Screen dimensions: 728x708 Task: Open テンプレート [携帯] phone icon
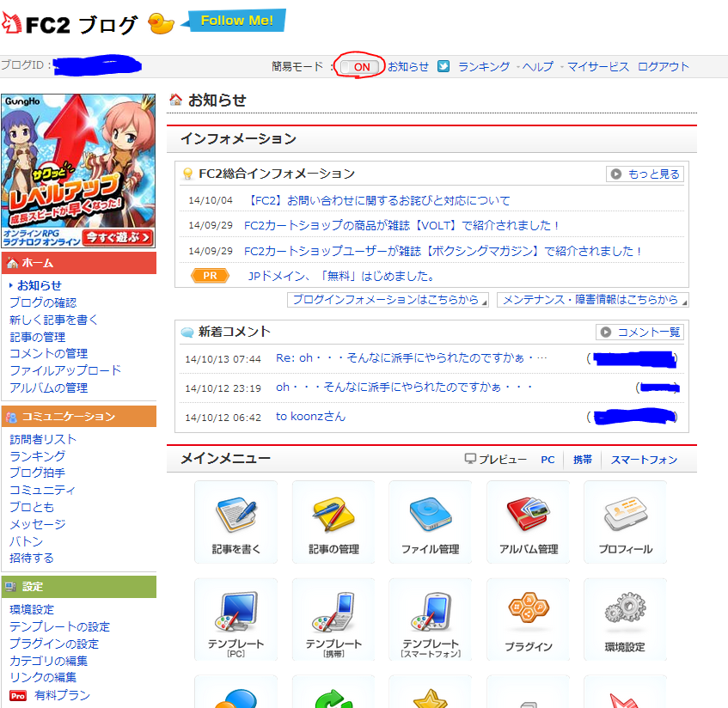coord(333,619)
